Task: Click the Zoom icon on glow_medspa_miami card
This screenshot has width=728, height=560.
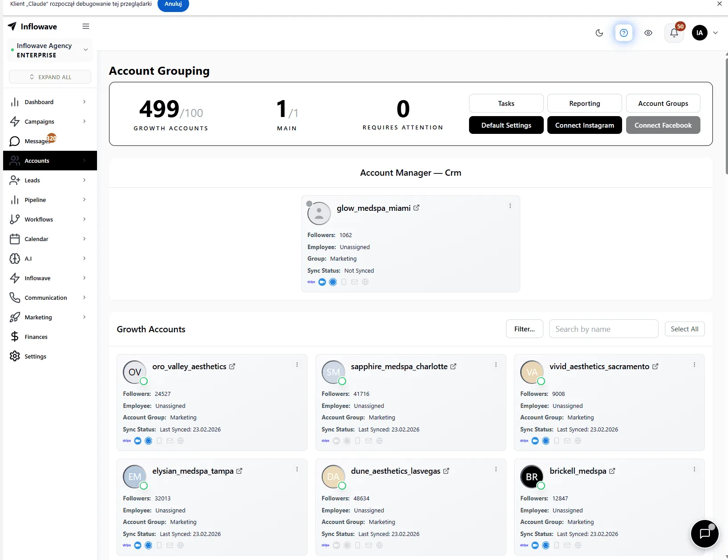Action: click(x=322, y=282)
